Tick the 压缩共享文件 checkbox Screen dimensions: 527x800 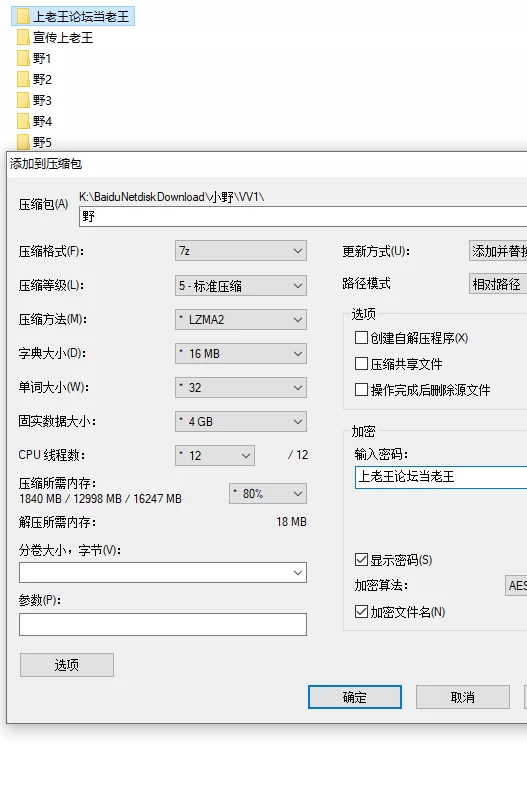[x=361, y=364]
